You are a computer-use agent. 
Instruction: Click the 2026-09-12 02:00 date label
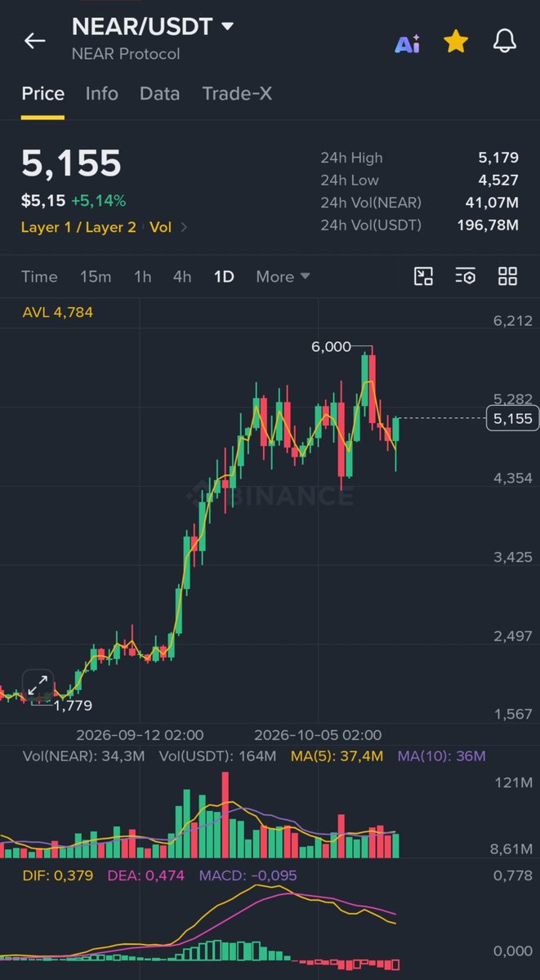(140, 735)
